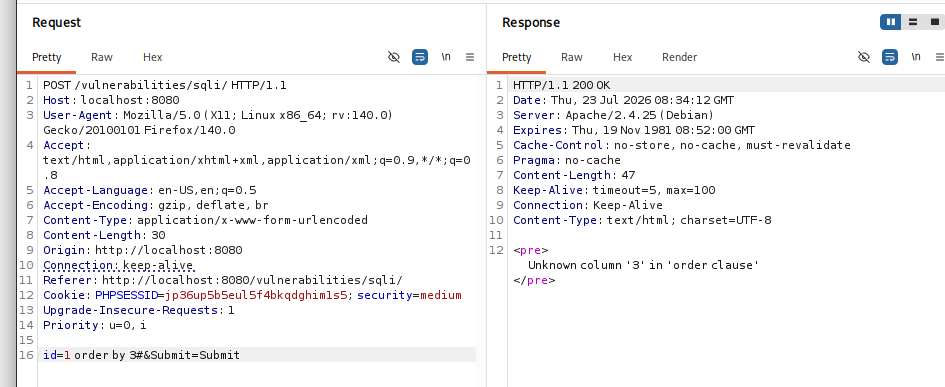This screenshot has height=387, width=945.
Task: Toggle show non-printable \n in Request pane
Action: coord(446,57)
